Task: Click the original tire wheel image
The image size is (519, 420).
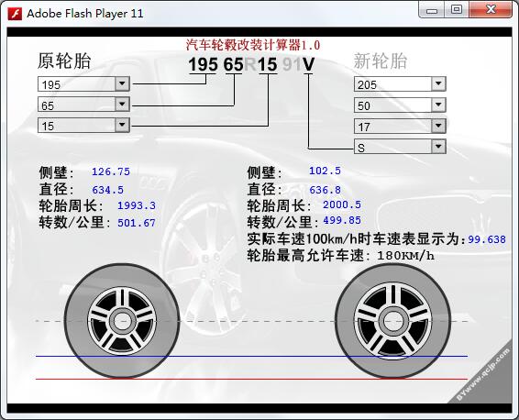Action: pyautogui.click(x=122, y=321)
